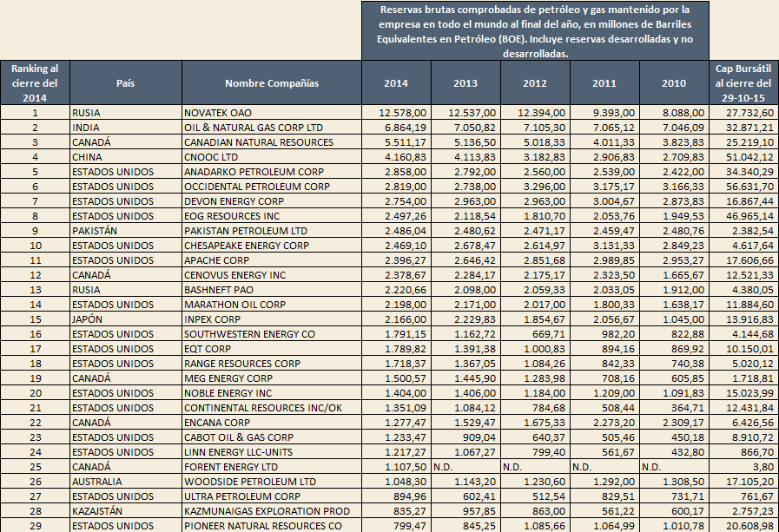Click the 2010 year column header
This screenshot has height=532, width=779.
pos(674,82)
